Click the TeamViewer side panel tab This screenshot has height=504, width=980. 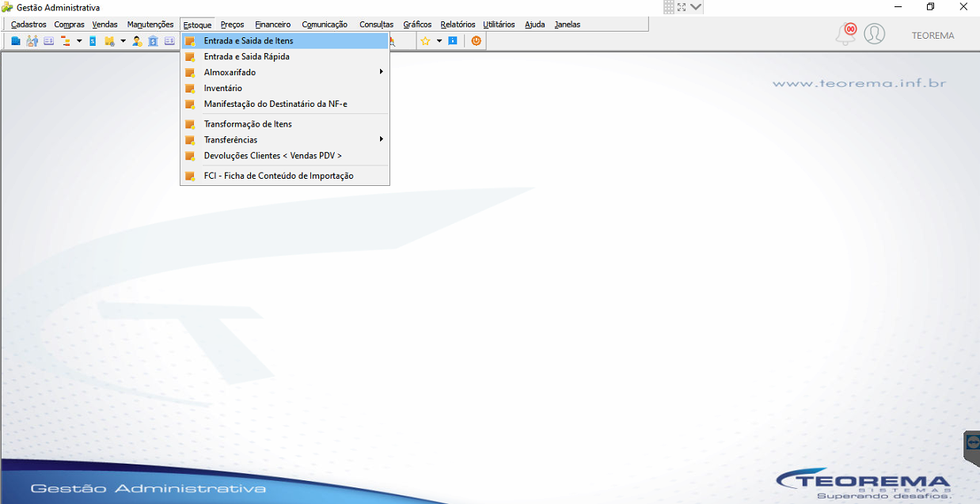click(972, 443)
